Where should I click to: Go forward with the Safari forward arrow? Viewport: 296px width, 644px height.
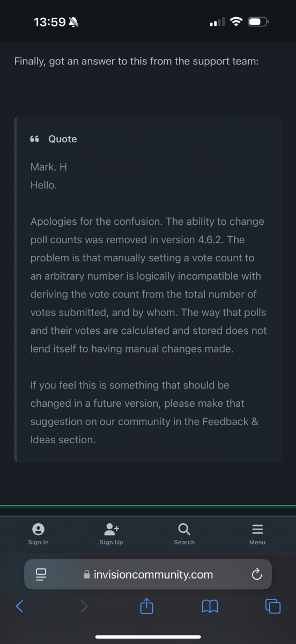coord(84,606)
